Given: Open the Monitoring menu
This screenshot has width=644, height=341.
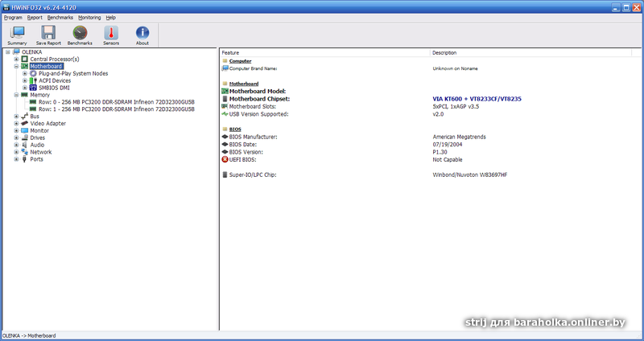Looking at the screenshot, I should point(89,18).
